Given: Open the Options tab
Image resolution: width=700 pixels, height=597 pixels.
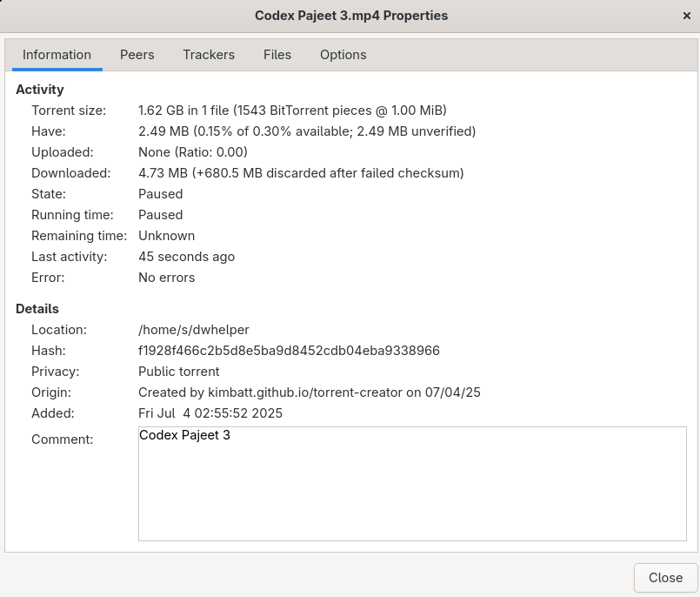Looking at the screenshot, I should [343, 55].
